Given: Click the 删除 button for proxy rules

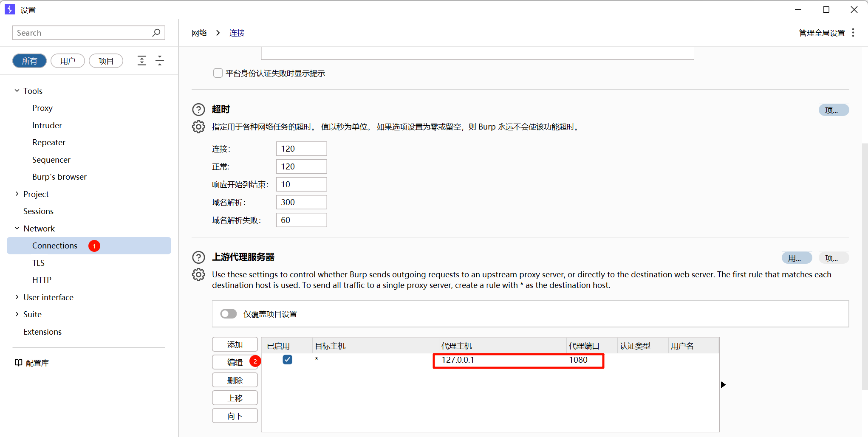Looking at the screenshot, I should click(235, 380).
